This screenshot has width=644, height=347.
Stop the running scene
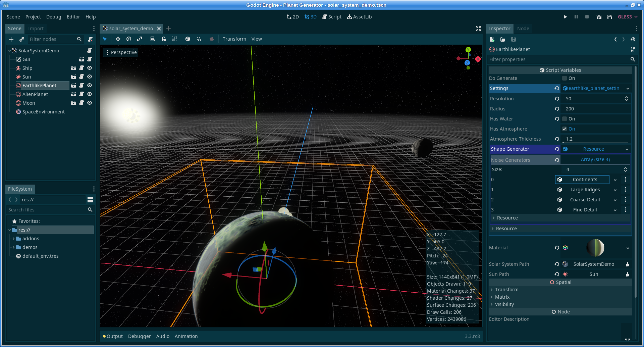587,17
